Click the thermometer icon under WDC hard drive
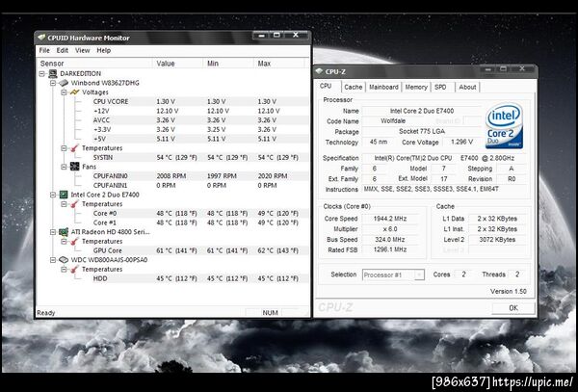The height and width of the screenshot is (392, 578). [x=75, y=270]
